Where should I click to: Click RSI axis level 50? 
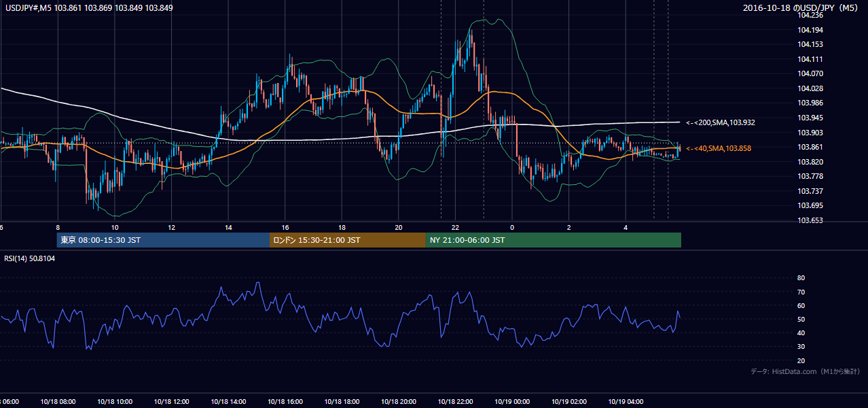tap(801, 320)
